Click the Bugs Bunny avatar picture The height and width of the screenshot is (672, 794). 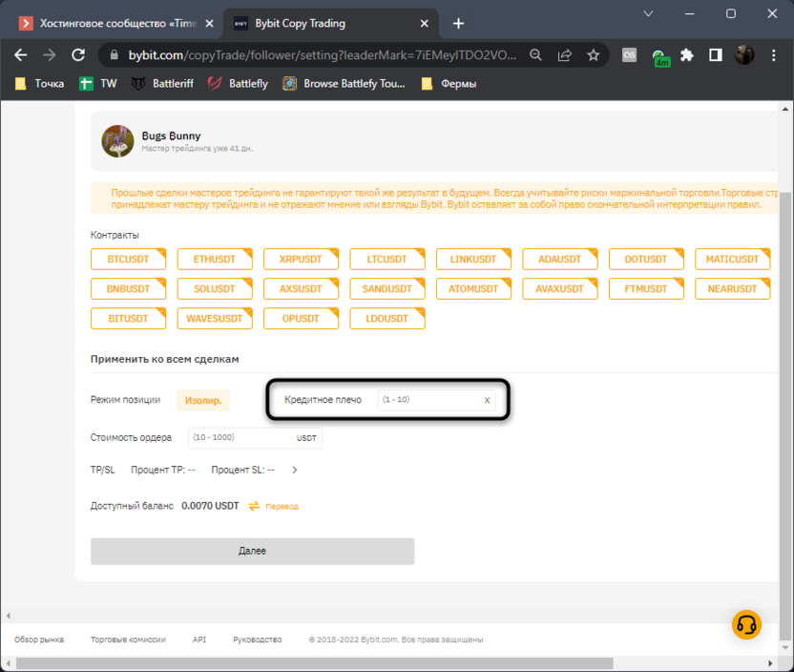click(117, 141)
